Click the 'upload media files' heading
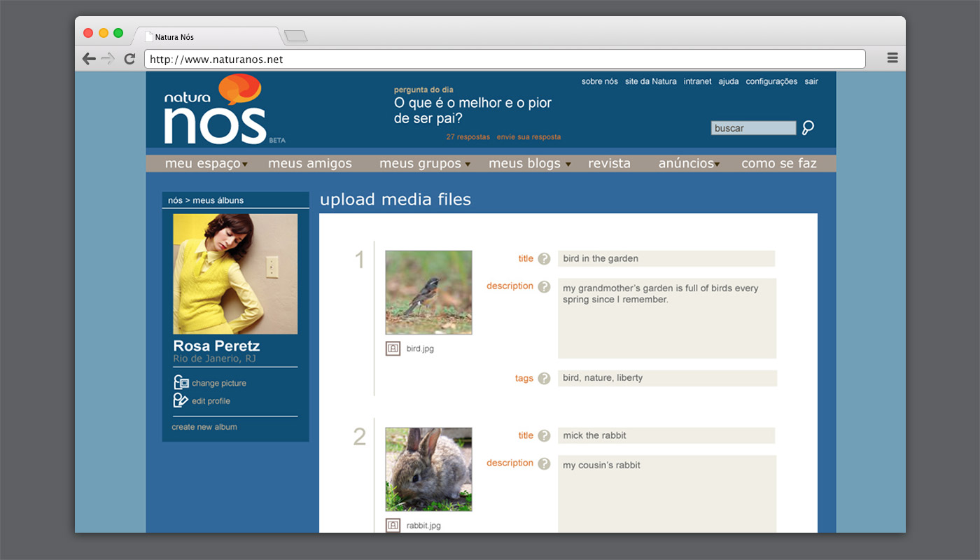 [395, 199]
